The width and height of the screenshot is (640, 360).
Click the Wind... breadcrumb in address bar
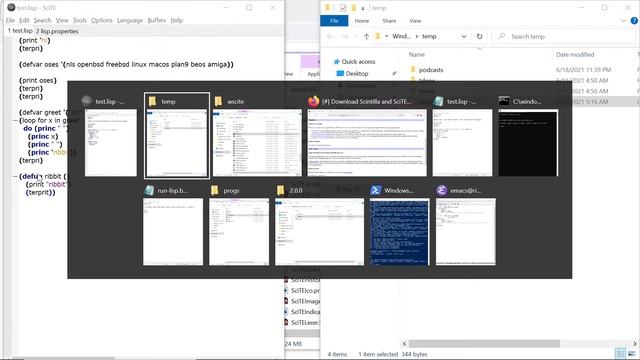401,36
